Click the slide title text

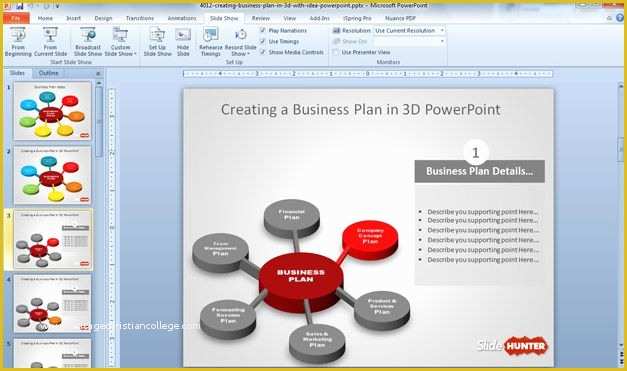pos(360,110)
